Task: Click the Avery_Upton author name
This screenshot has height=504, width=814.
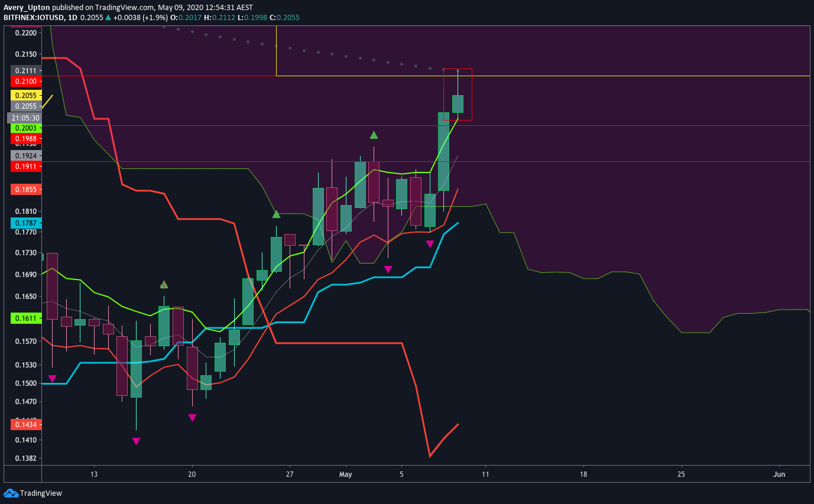Action: 27,8
